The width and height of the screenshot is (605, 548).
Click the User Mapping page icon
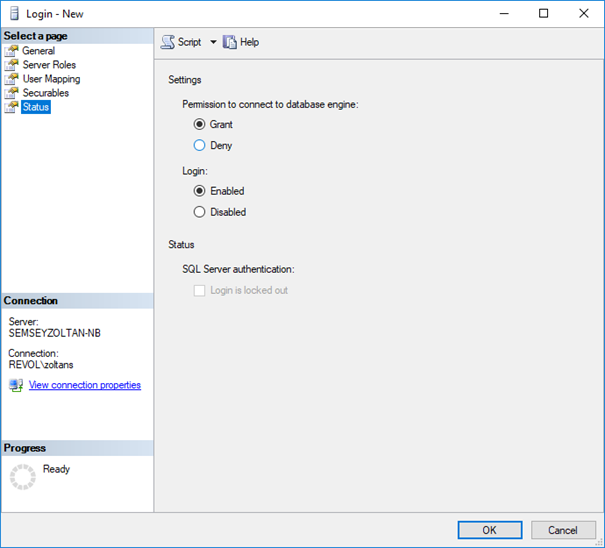tap(12, 79)
